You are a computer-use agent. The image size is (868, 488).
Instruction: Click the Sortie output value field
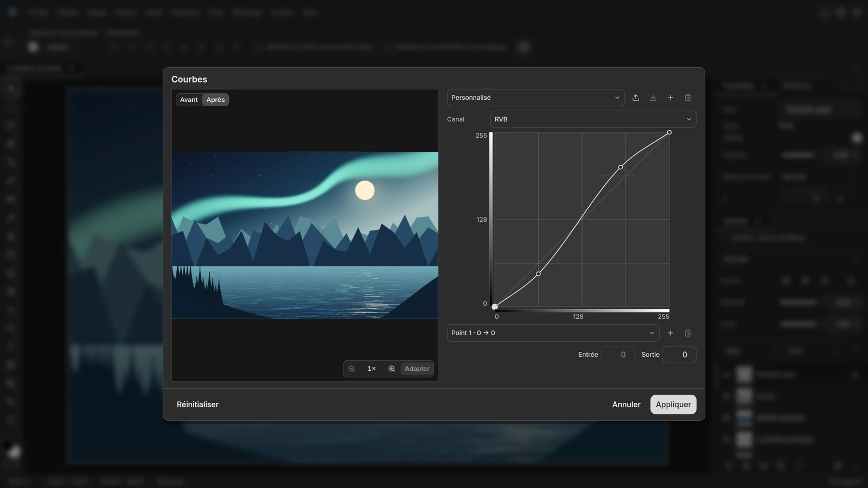(x=679, y=355)
